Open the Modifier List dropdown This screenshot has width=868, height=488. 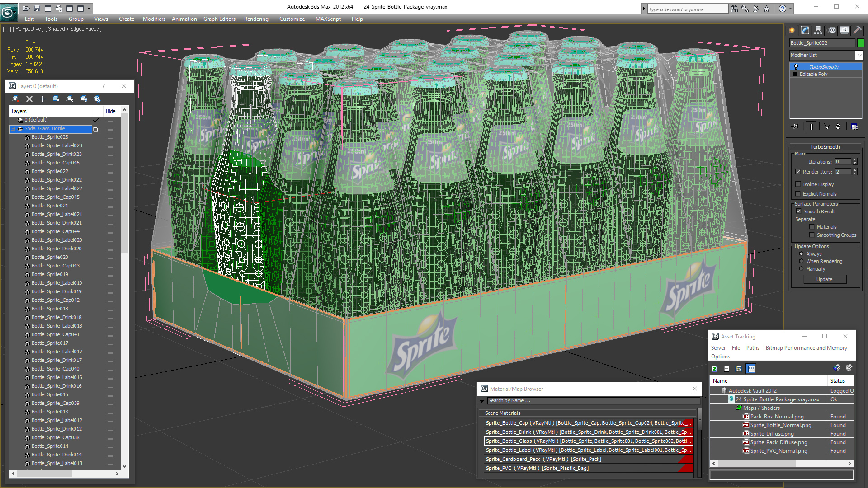[859, 55]
